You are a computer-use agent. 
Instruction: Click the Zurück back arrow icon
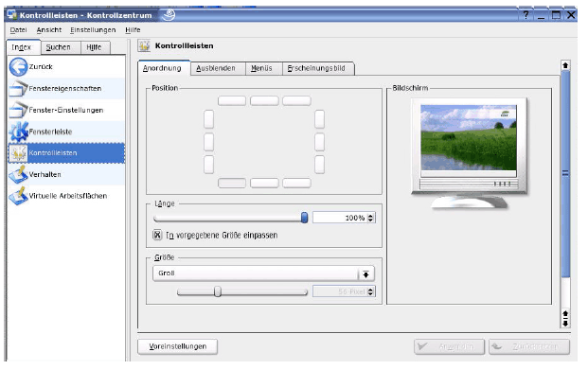click(x=18, y=67)
